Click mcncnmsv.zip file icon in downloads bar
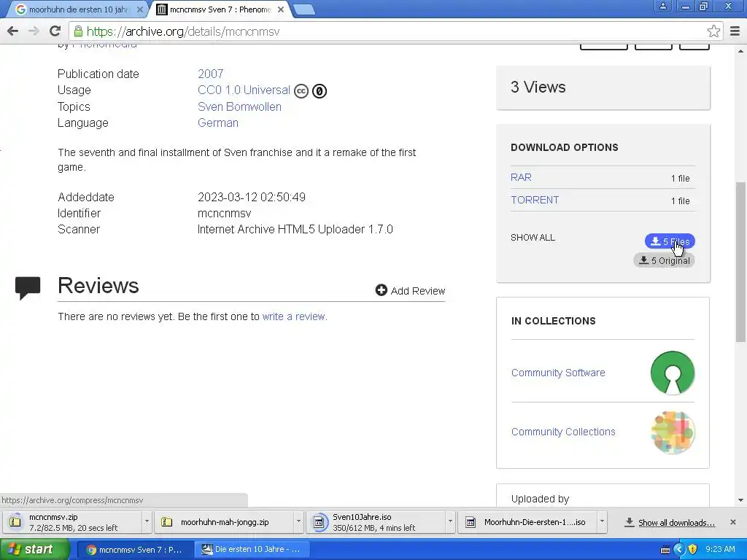Image resolution: width=747 pixels, height=560 pixels. 15,522
